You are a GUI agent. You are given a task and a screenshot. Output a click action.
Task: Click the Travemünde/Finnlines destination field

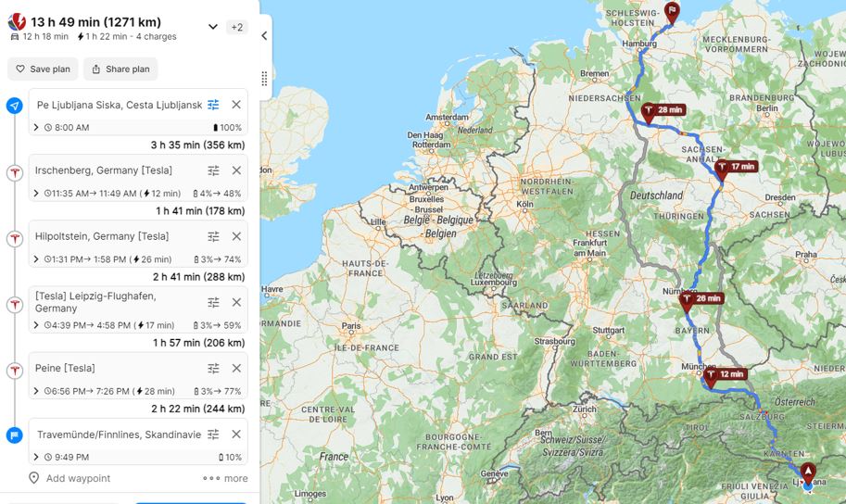(119, 434)
